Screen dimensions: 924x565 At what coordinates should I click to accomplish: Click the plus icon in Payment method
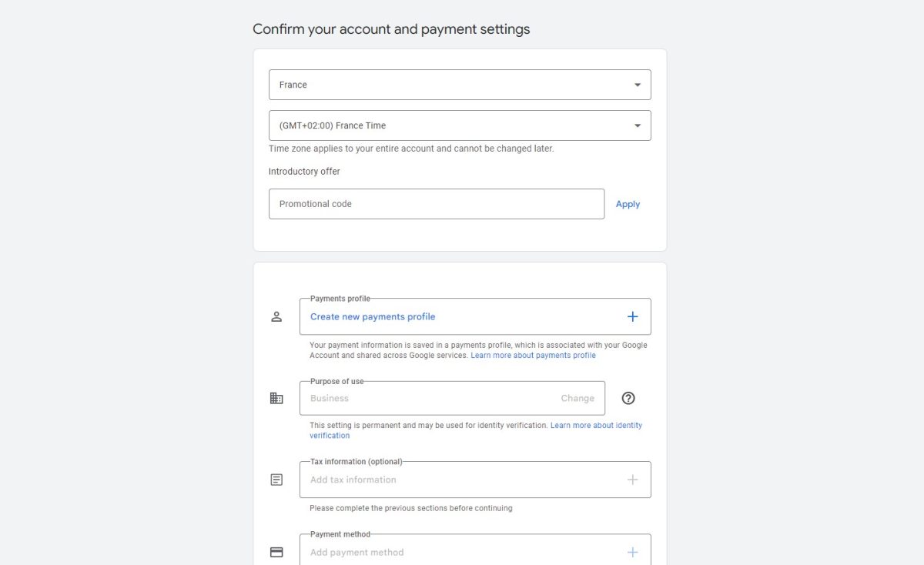point(633,552)
